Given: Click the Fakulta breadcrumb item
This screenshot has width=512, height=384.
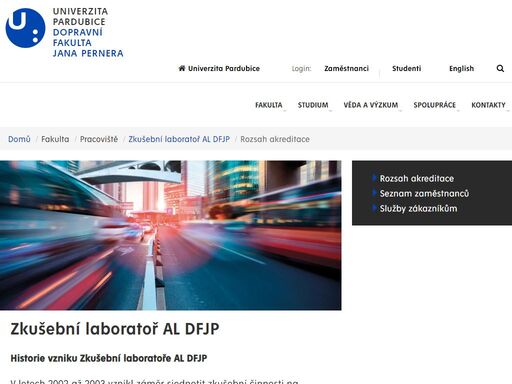Looking at the screenshot, I should 55,139.
